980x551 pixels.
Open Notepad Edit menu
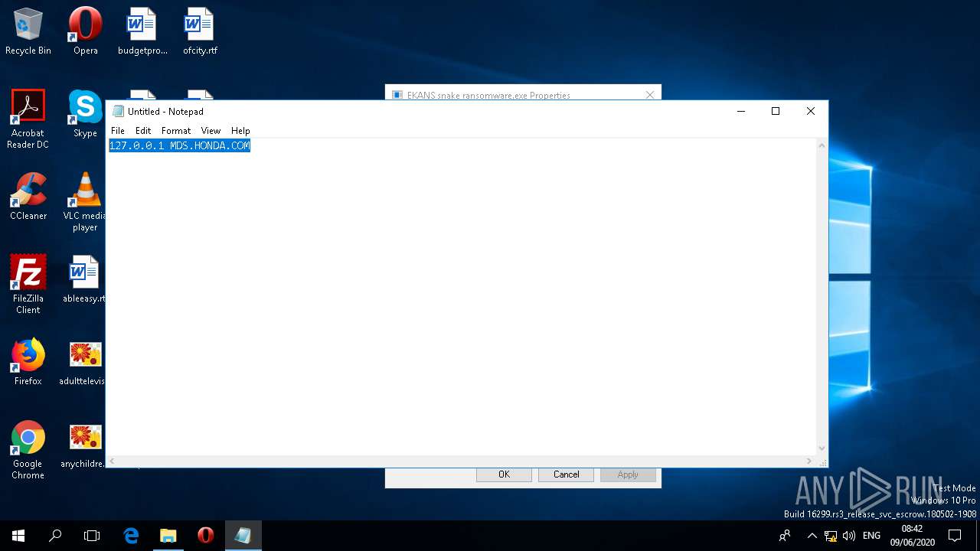tap(143, 131)
